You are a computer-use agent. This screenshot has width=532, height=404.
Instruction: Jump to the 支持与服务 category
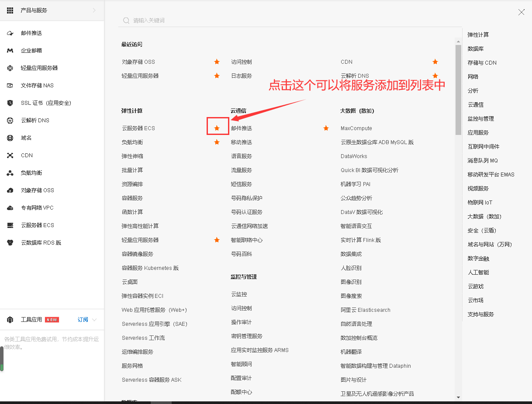[x=481, y=314]
